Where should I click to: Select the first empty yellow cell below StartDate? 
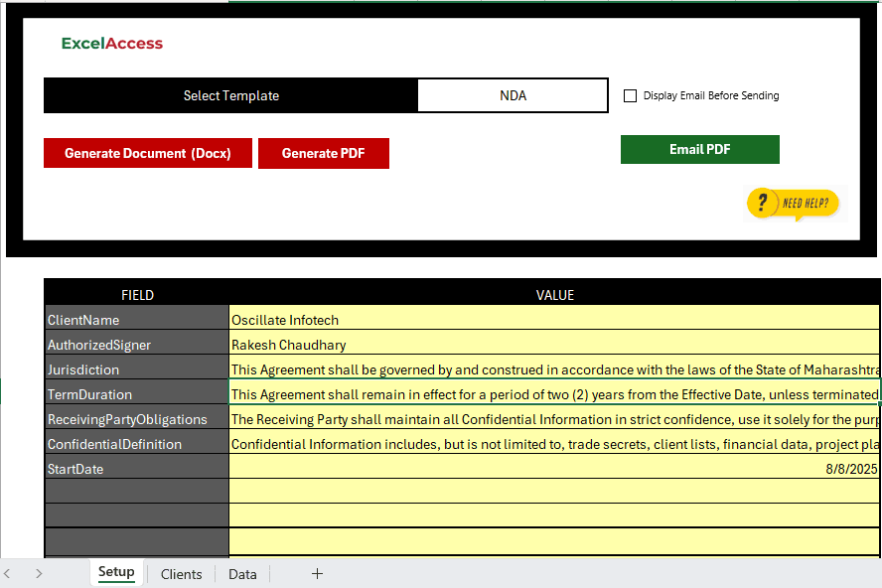point(554,491)
